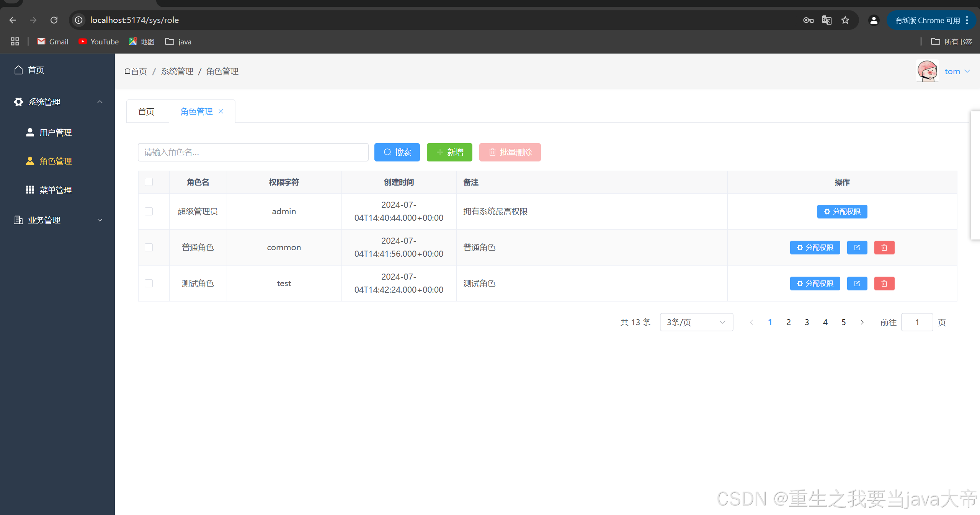
Task: Click the edit icon for 普通角色 row
Action: 857,248
